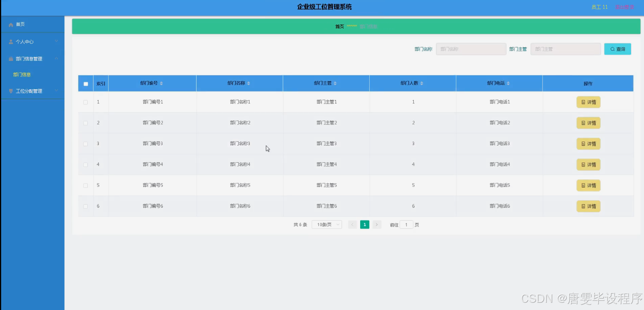This screenshot has height=310, width=644.
Task: Go to next page arrow in pagination
Action: click(x=377, y=225)
